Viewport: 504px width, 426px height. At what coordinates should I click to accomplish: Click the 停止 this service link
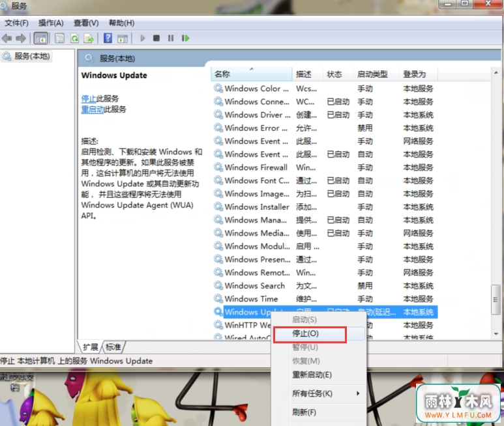[x=89, y=99]
